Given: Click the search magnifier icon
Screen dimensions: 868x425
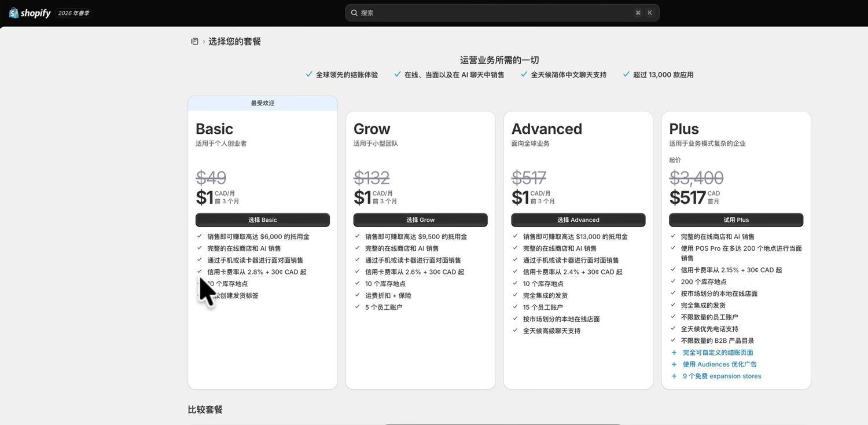Looking at the screenshot, I should (354, 13).
